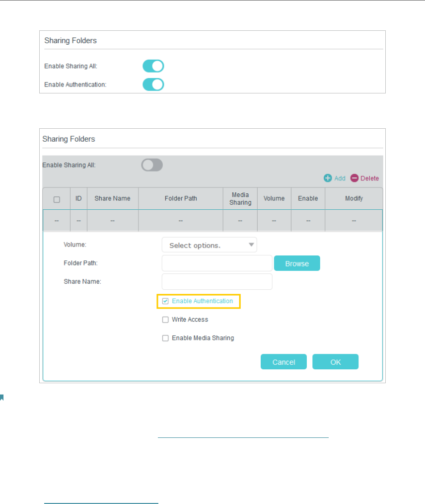Click the Volume column header
425x504 pixels.
pos(274,199)
